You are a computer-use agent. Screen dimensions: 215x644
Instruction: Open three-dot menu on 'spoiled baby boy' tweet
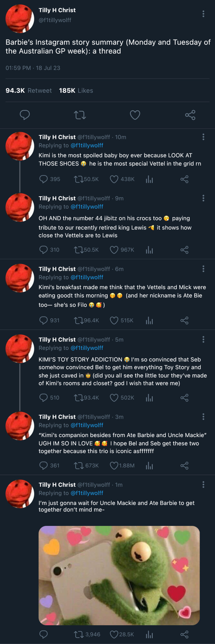(x=203, y=137)
